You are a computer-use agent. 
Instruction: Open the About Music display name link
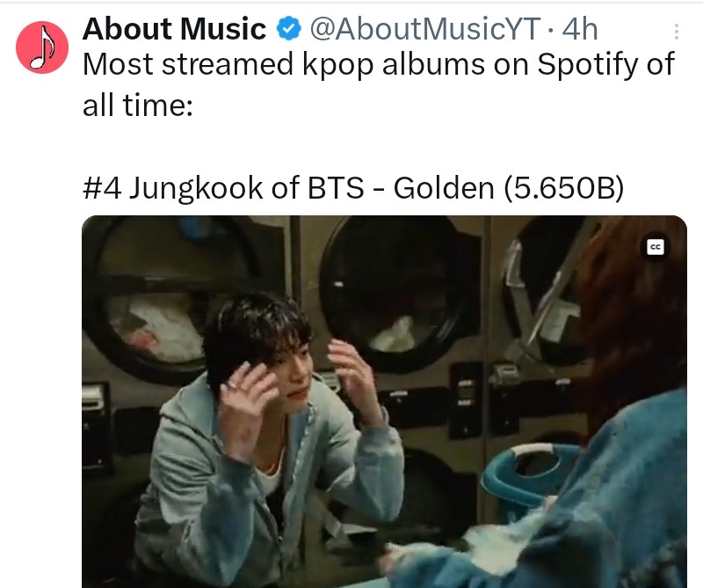point(174,29)
